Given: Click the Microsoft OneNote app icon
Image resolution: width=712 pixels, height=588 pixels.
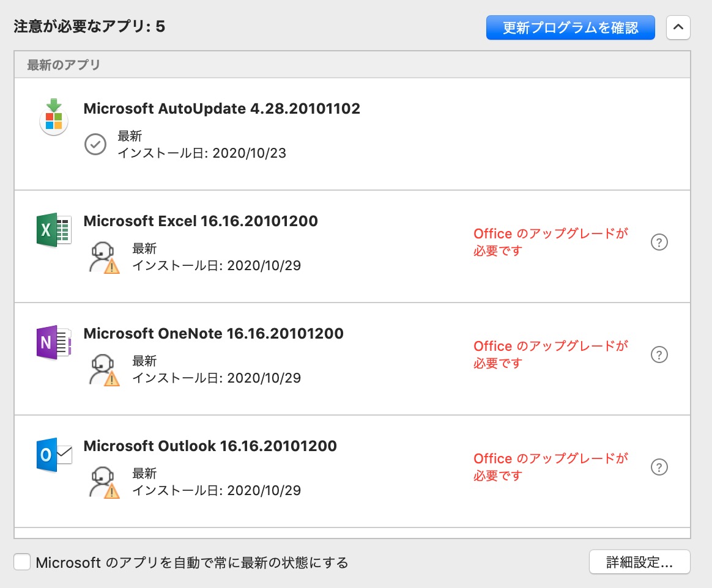Looking at the screenshot, I should click(54, 342).
